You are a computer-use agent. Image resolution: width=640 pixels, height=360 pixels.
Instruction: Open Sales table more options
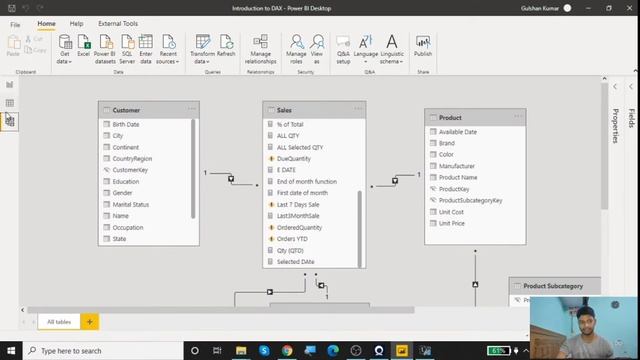358,109
